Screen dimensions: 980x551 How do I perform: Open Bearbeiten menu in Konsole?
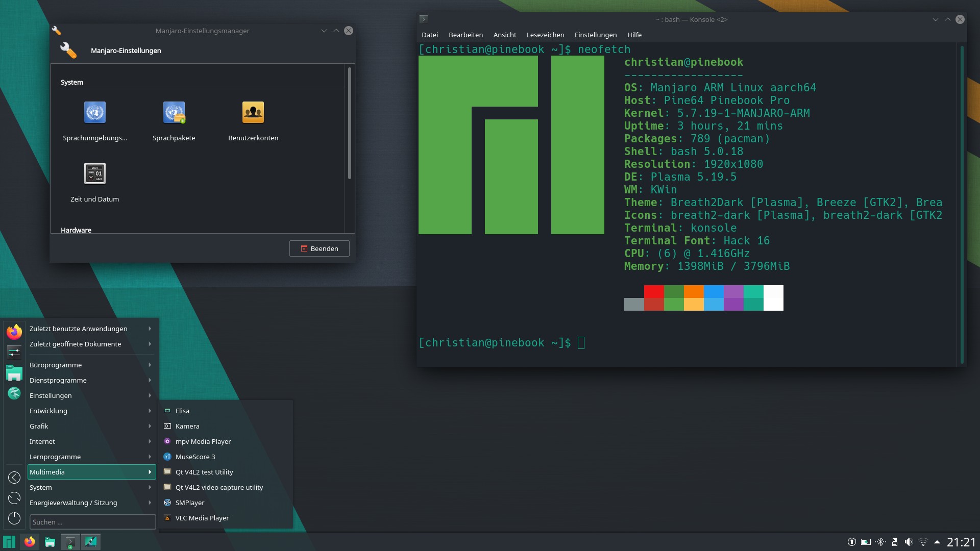[x=465, y=35]
